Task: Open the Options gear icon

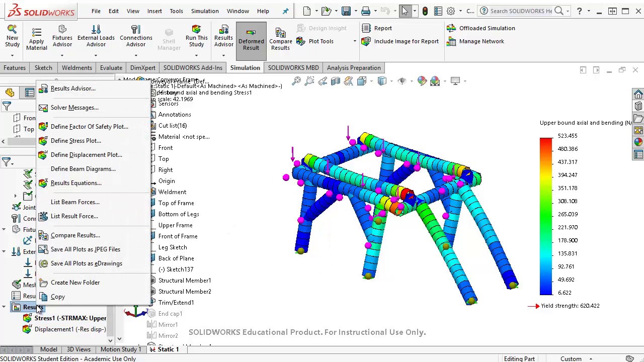Action: (x=451, y=11)
